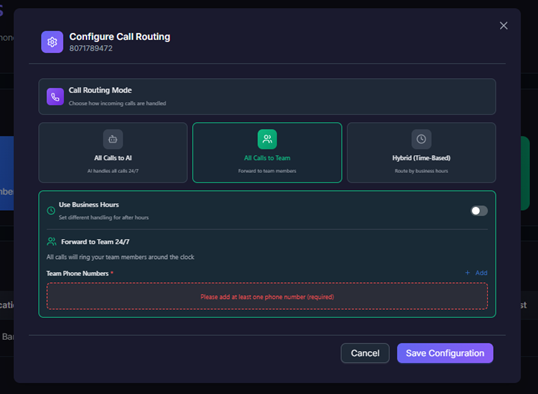Click the purple gear icon beside the title
This screenshot has width=538, height=394.
coord(52,42)
